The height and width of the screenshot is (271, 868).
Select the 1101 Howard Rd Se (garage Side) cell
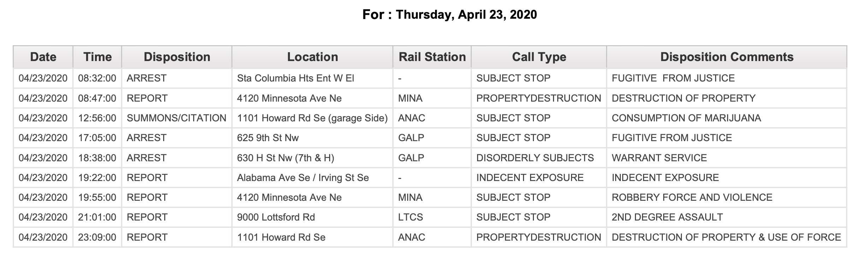313,118
